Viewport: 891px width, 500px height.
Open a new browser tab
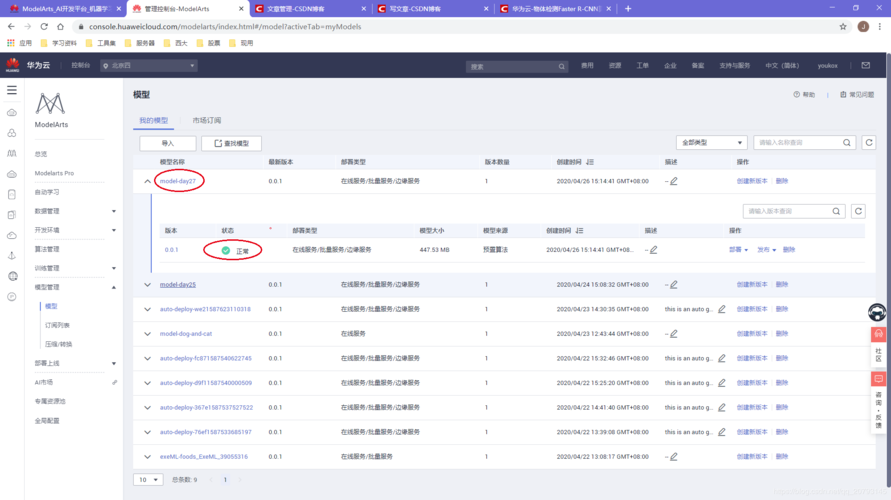(628, 9)
